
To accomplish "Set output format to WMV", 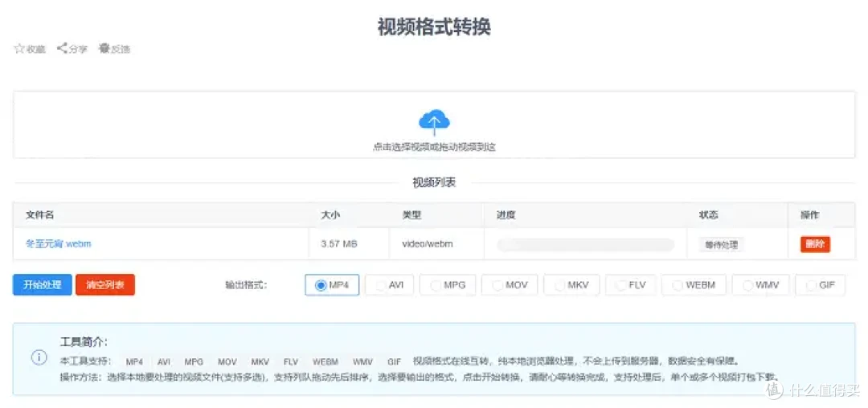I will [760, 285].
